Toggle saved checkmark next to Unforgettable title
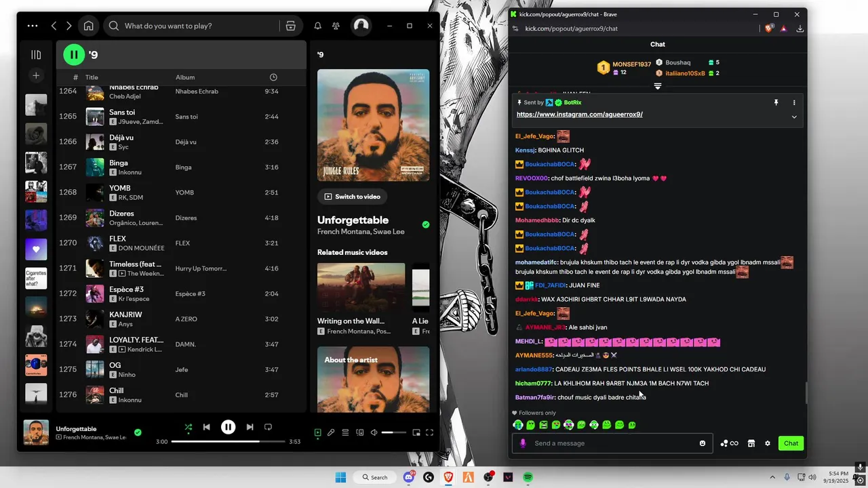 pos(426,224)
